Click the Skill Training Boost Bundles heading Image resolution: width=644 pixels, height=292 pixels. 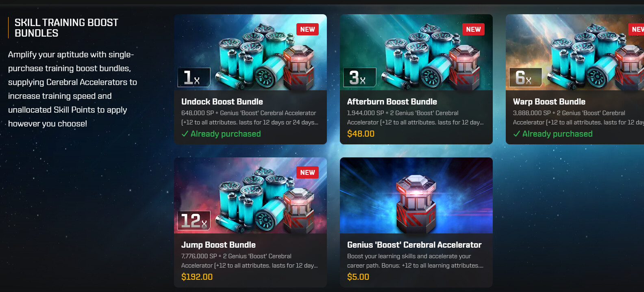click(66, 28)
